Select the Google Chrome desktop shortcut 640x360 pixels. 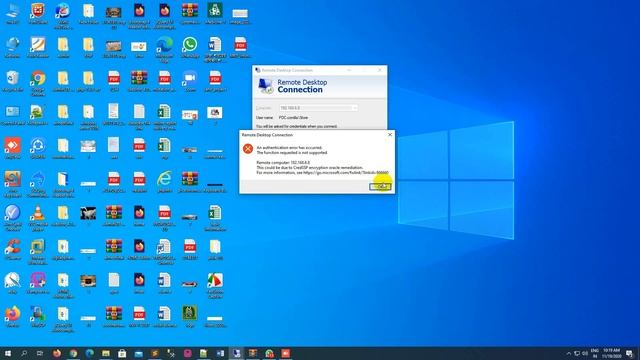(38, 83)
